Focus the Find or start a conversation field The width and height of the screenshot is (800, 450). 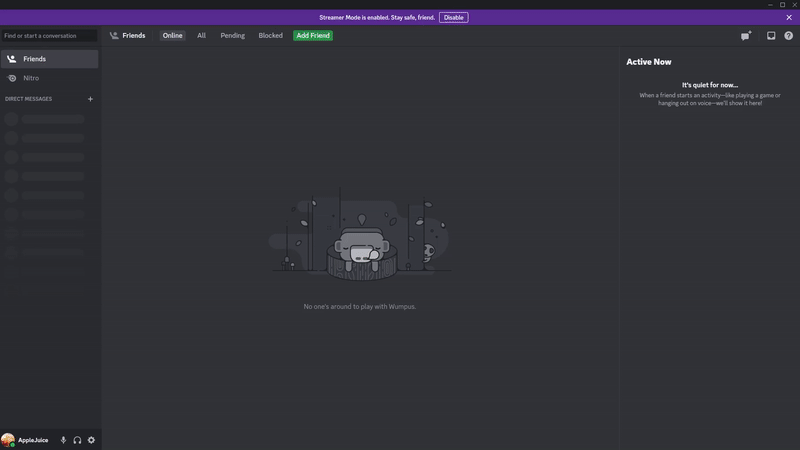[x=49, y=36]
